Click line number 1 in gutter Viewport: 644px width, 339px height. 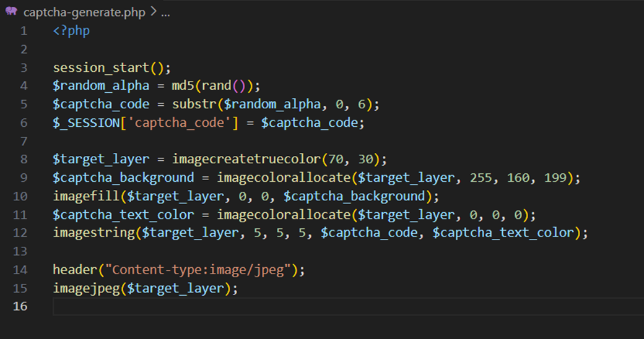coord(24,31)
